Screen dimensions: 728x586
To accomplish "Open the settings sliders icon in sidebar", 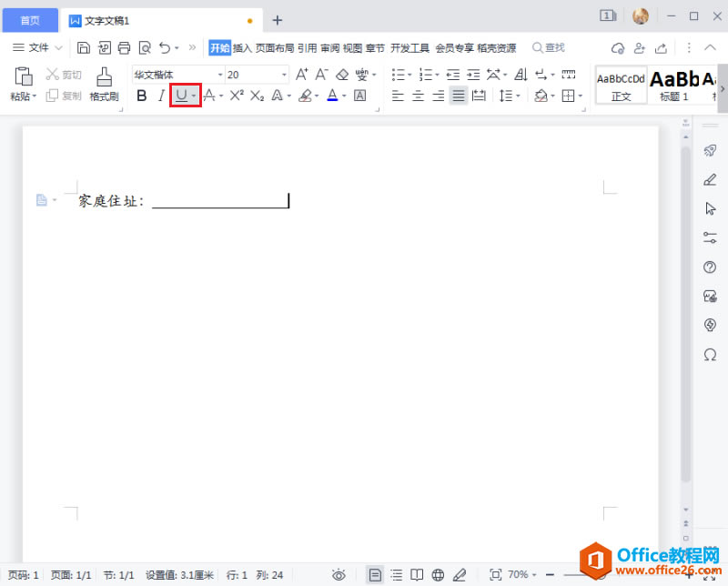I will [710, 237].
